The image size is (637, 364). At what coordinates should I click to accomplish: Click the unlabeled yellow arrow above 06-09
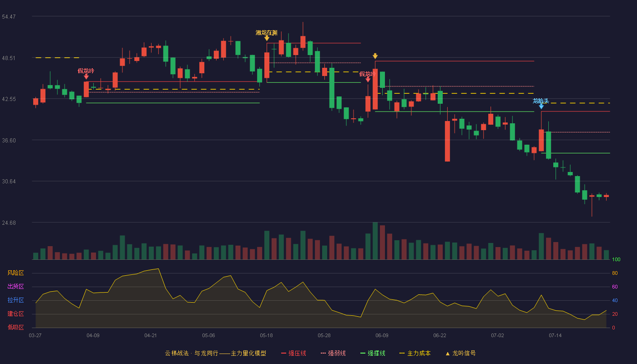point(375,56)
